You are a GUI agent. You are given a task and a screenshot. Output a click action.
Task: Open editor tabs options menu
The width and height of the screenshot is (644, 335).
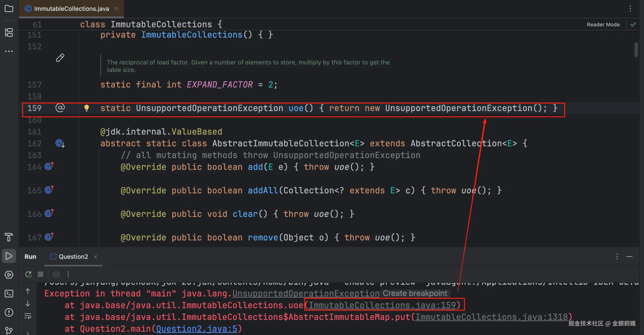[630, 9]
